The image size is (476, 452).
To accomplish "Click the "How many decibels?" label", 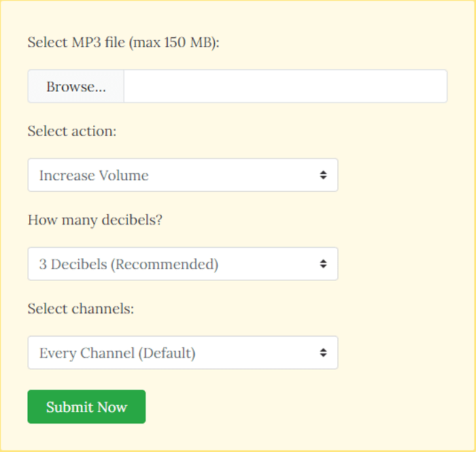I will pyautogui.click(x=95, y=220).
